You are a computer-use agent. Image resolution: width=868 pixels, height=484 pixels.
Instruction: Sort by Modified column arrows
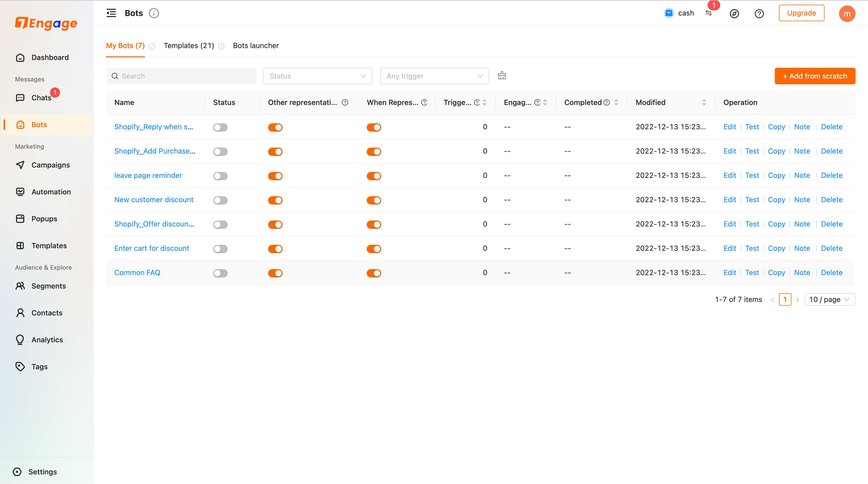point(704,102)
